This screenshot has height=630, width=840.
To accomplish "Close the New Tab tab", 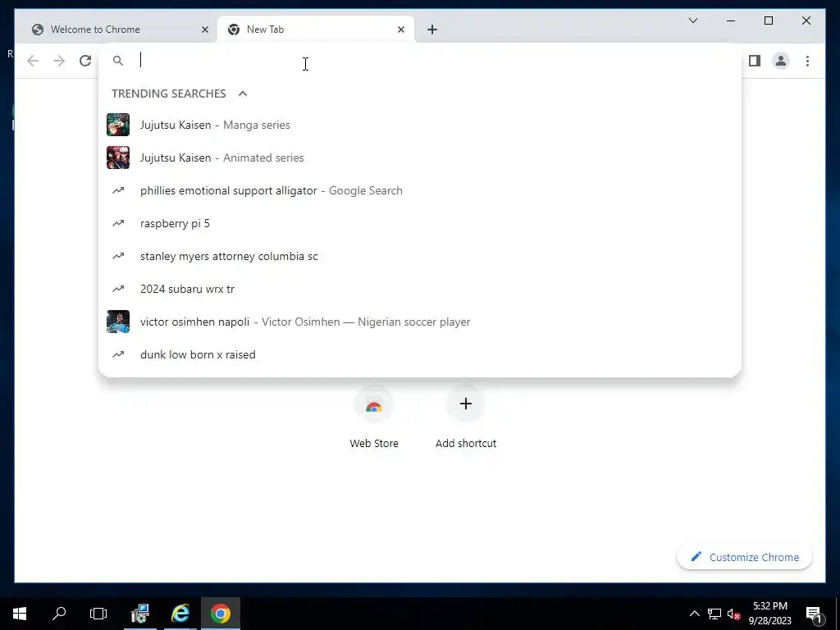I will [x=400, y=30].
